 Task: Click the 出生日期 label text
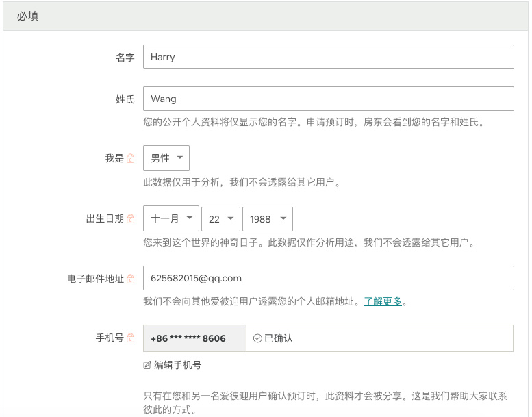[x=105, y=219]
